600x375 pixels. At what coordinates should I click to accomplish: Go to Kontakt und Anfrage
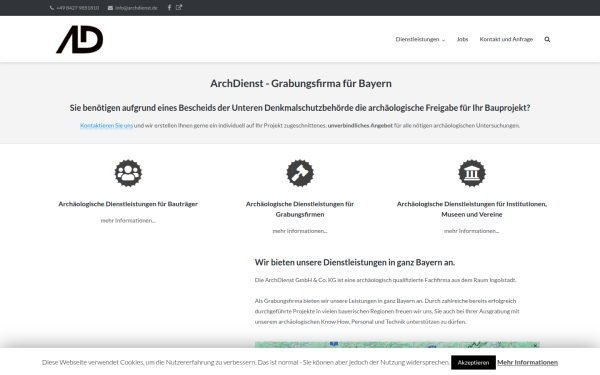pos(506,39)
